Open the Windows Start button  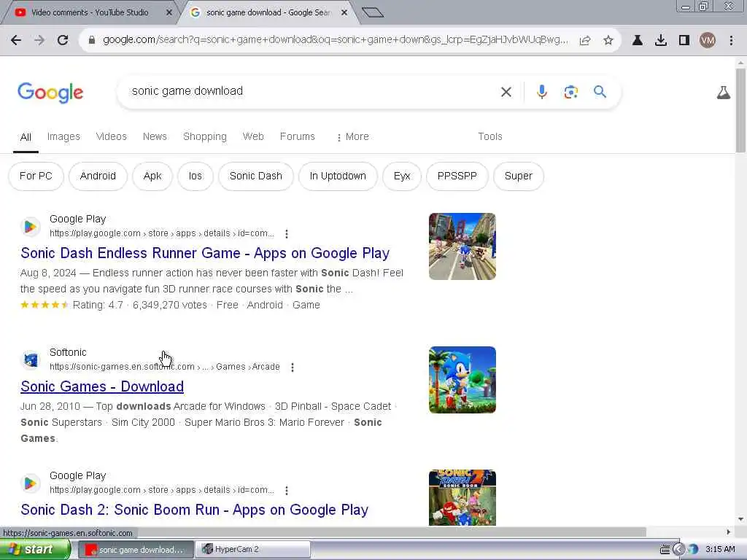(x=35, y=550)
